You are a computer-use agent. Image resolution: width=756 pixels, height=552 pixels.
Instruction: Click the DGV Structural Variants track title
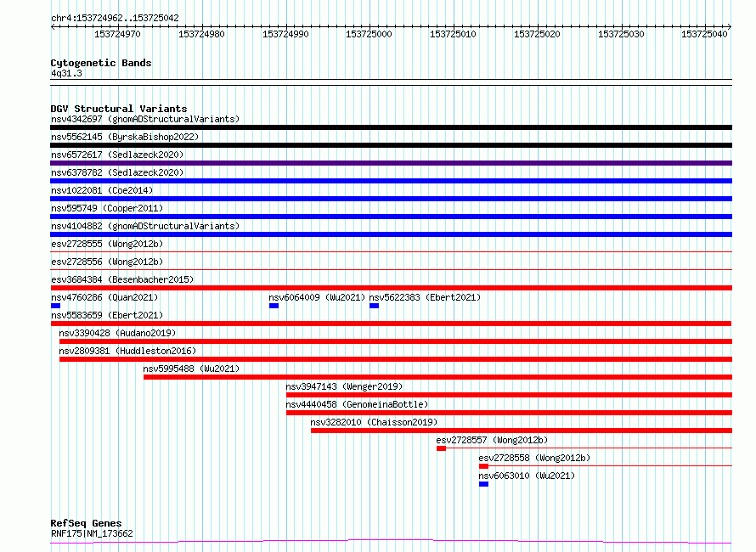119,109
